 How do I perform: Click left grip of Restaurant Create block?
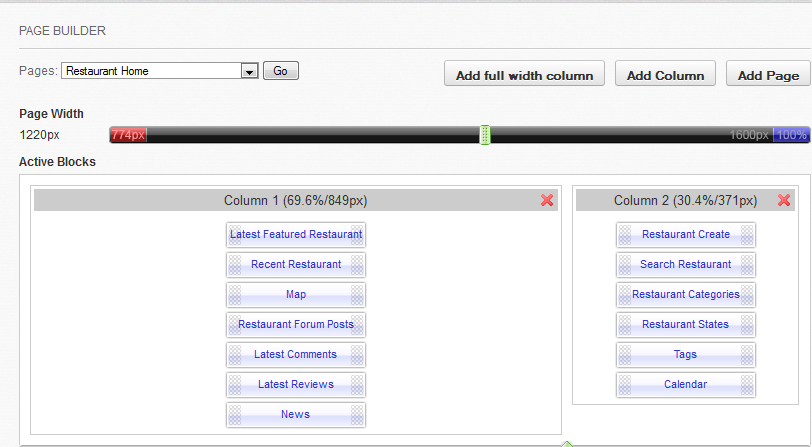pyautogui.click(x=626, y=235)
